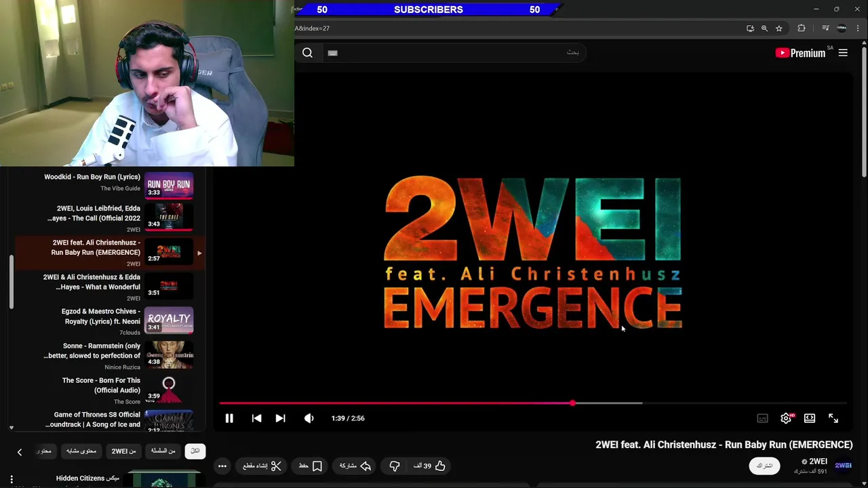
Task: Open options for Hidden Citizens mix
Action: [x=12, y=479]
